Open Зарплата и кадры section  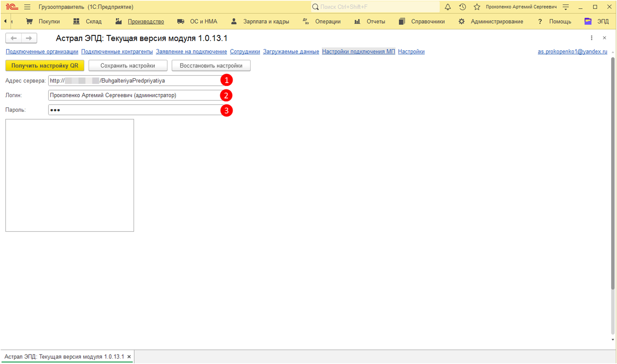point(266,21)
